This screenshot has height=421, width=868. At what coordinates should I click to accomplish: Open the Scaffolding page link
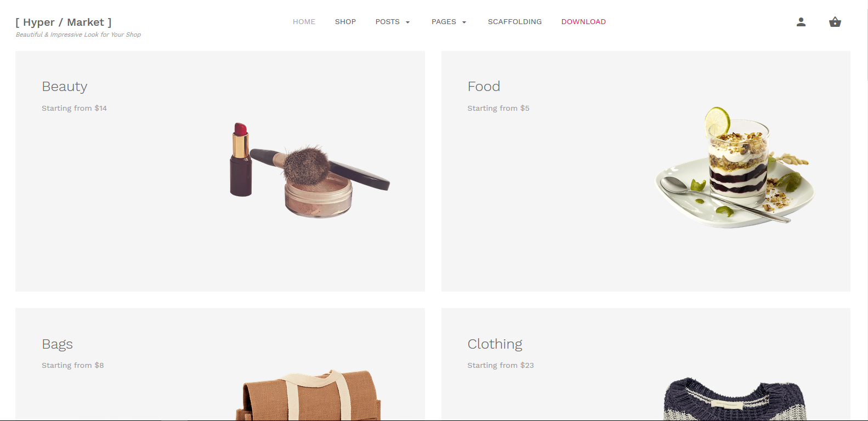(515, 22)
